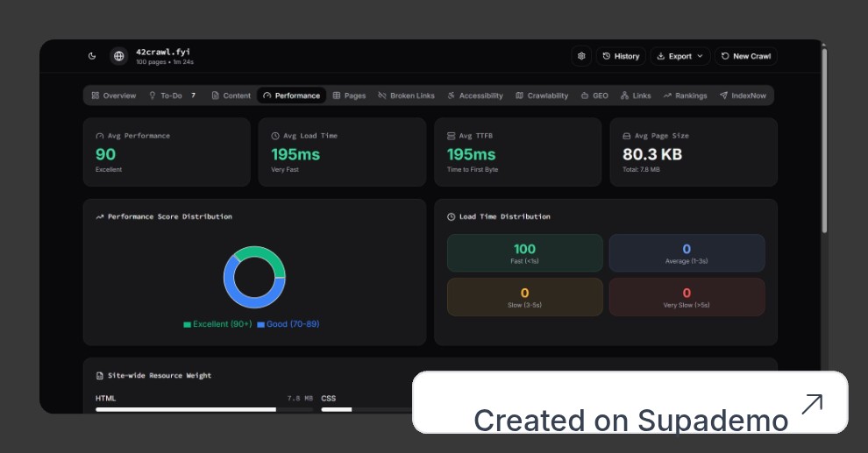The image size is (868, 453).
Task: Switch to the Overview tab
Action: 114,96
